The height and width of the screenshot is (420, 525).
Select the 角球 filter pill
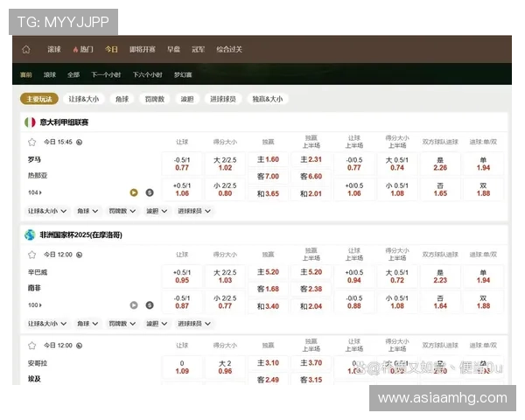122,99
